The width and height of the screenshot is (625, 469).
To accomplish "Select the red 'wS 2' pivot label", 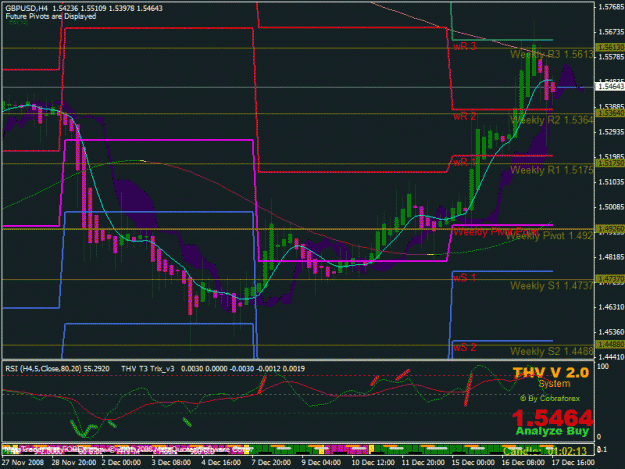I will [x=464, y=347].
